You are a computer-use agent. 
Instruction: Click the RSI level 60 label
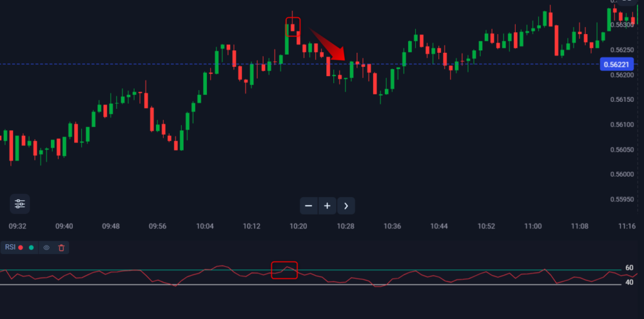(x=629, y=267)
